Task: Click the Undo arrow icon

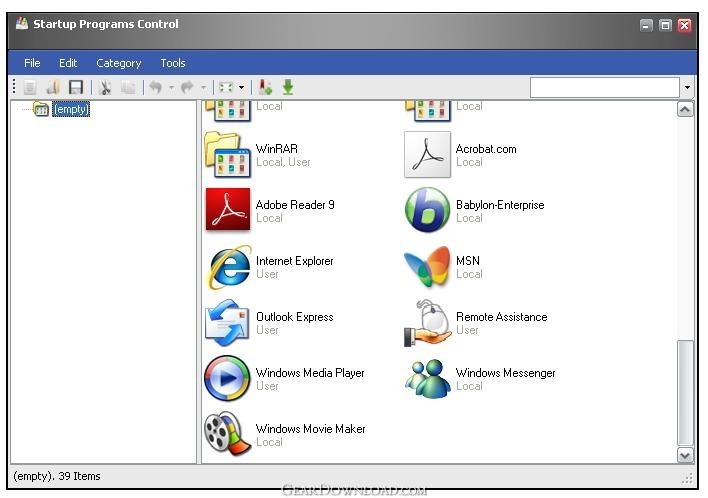Action: coord(156,87)
